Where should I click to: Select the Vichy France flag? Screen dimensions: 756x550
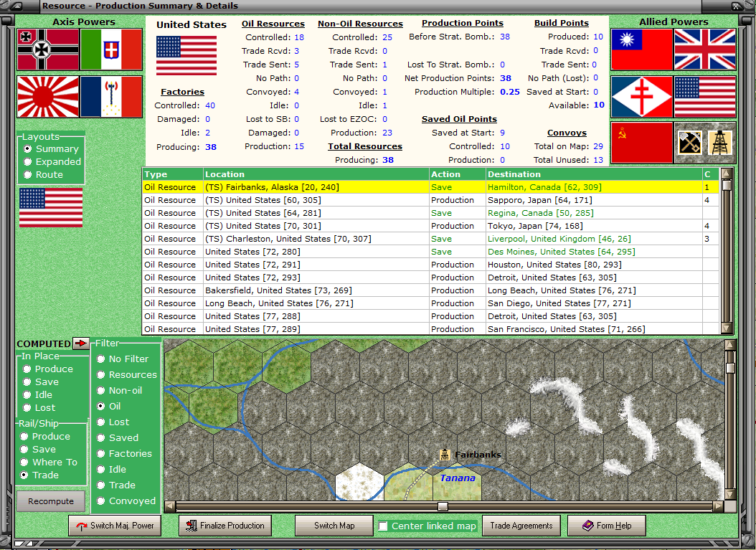[111, 97]
